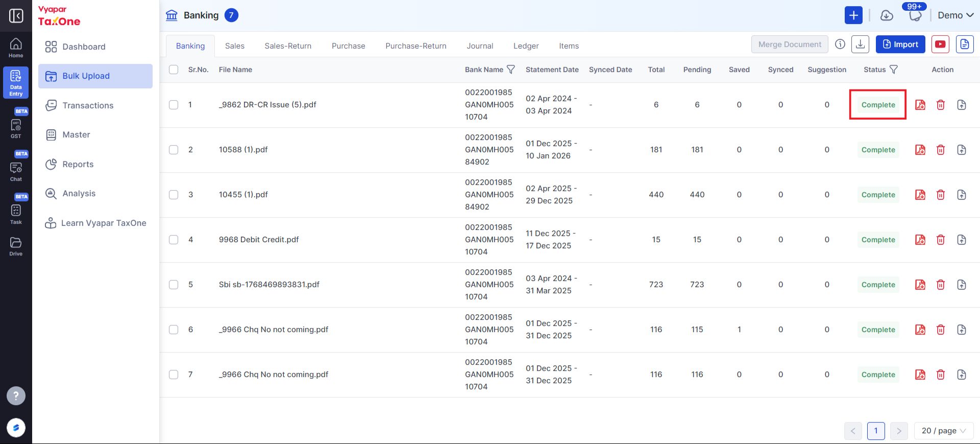Delete the Sbi sb-1768469893831.pdf row
This screenshot has width=980, height=444.
(x=941, y=285)
